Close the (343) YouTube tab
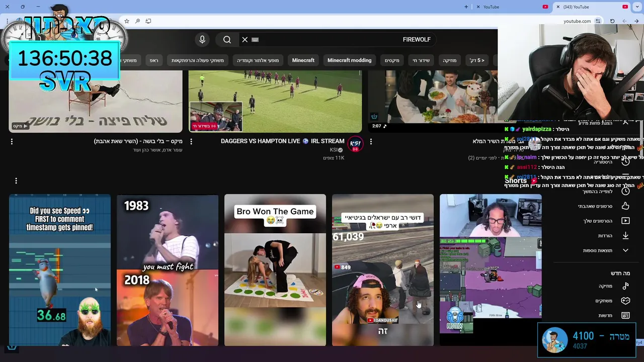Viewport: 644px width, 362px height. (558, 7)
